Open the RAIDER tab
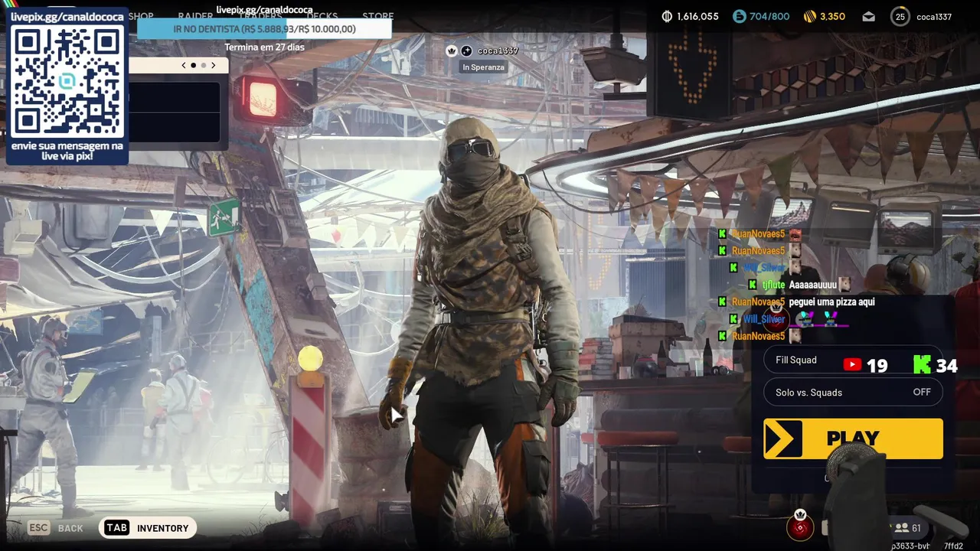Screen dimensions: 980x551 195,16
